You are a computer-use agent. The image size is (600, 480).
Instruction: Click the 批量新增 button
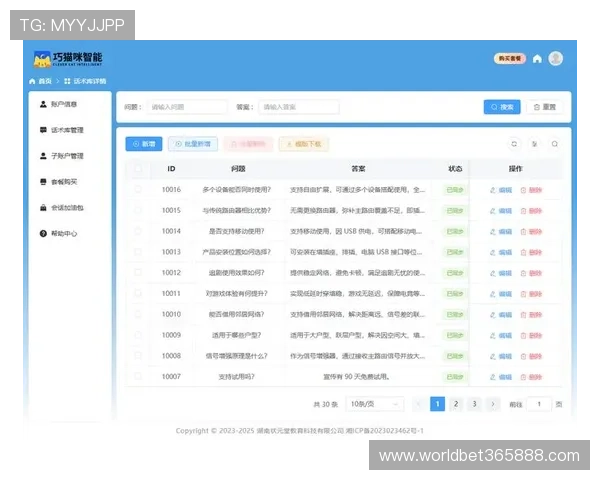click(x=193, y=144)
